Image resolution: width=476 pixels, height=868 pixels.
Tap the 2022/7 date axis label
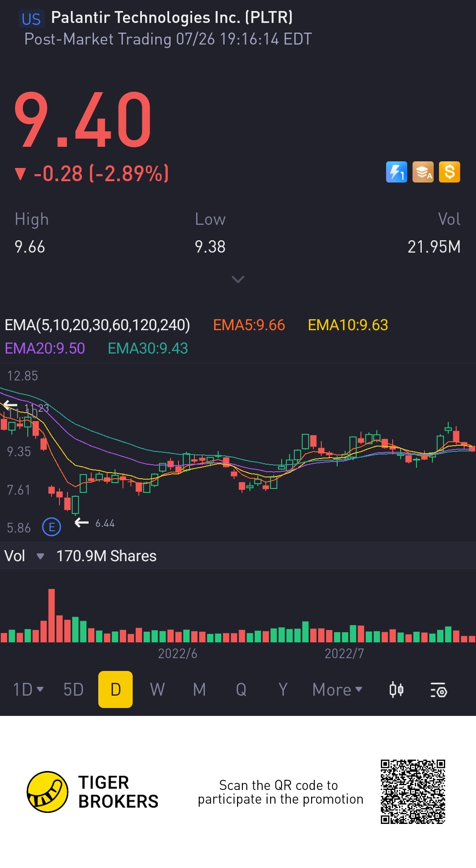point(345,653)
